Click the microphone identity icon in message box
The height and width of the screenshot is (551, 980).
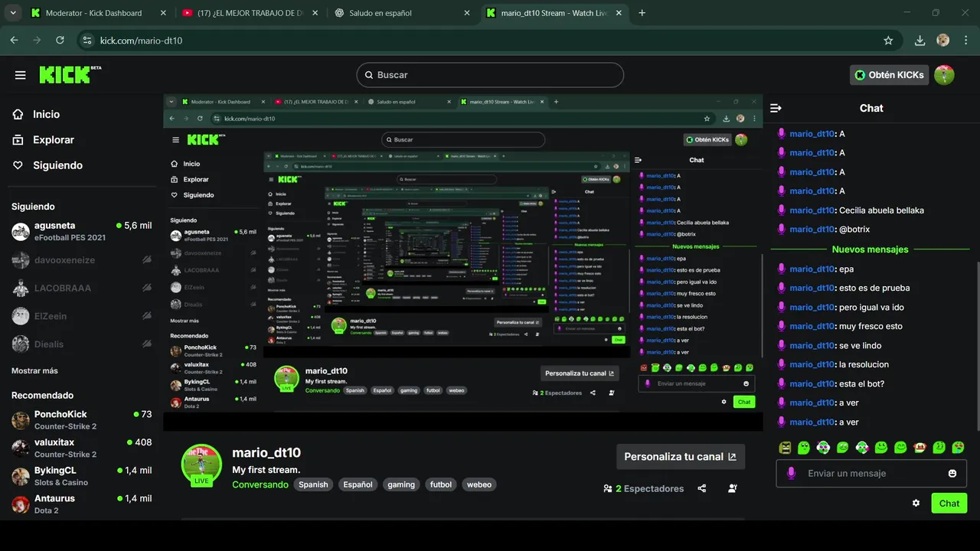tap(791, 474)
